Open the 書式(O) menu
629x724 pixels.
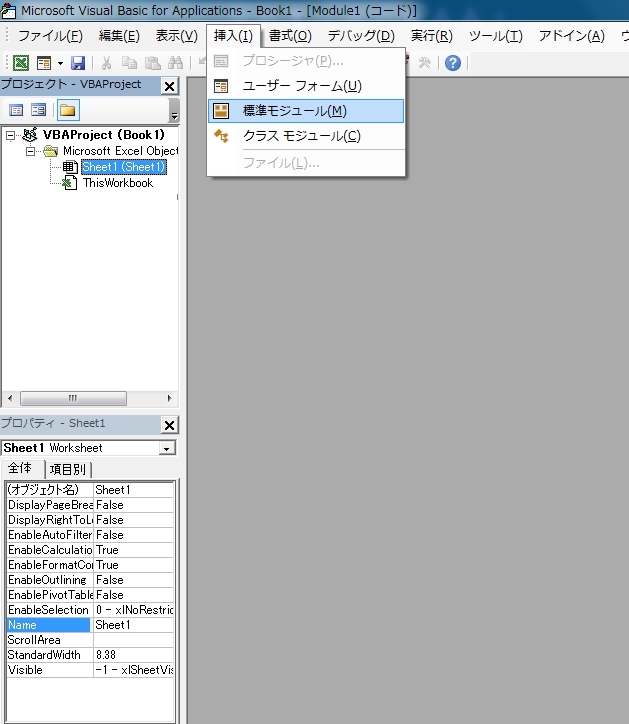(x=290, y=36)
